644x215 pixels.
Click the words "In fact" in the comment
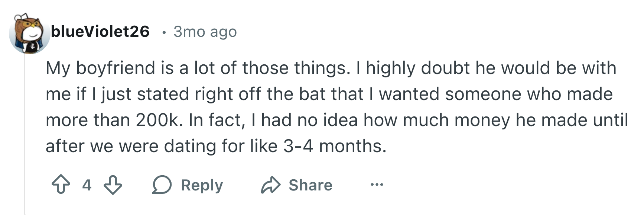[216, 120]
